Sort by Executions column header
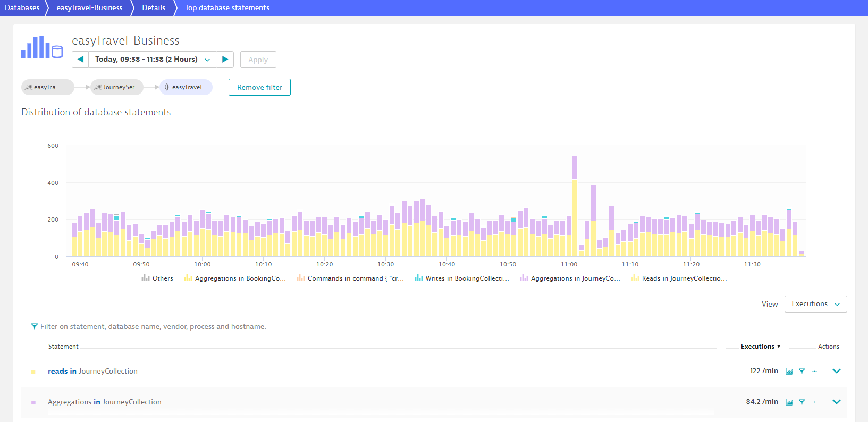This screenshot has height=422, width=868. point(760,347)
